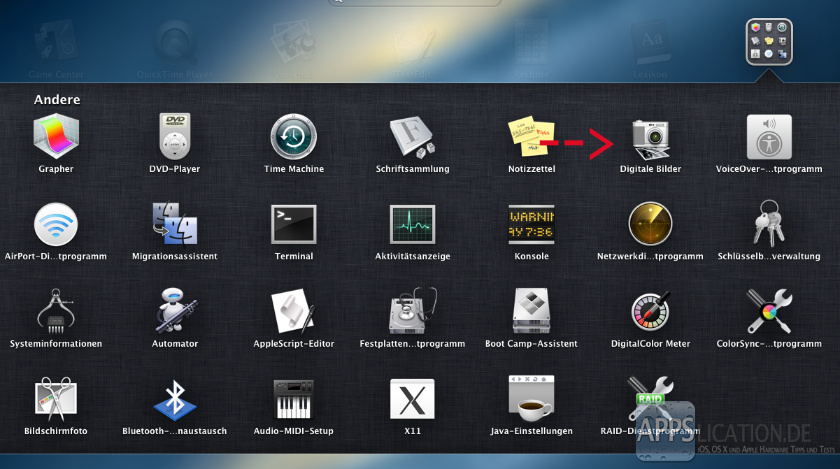Open Notizzettel sticky notes app
This screenshot has width=840, height=469.
531,136
